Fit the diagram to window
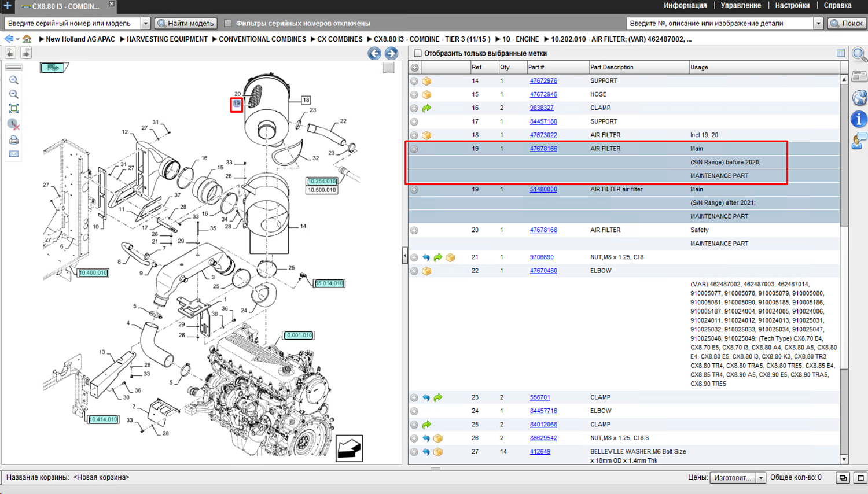This screenshot has height=494, width=868. [x=14, y=109]
